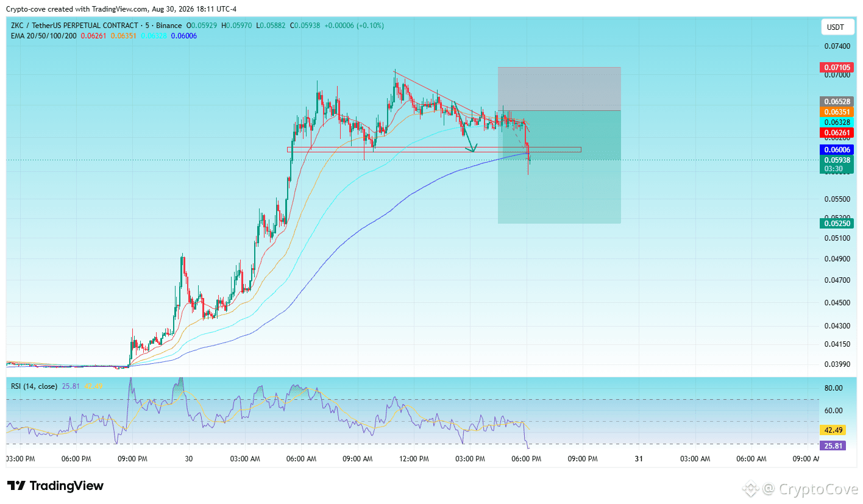863x504 pixels.
Task: Click the 0.05100 price scale value
Action: [837, 238]
